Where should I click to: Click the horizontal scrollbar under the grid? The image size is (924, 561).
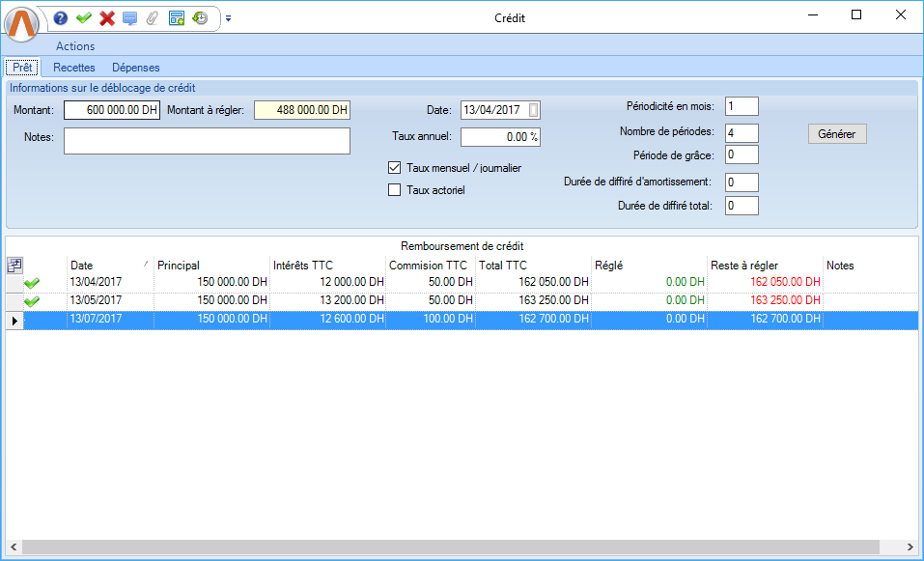pyautogui.click(x=454, y=547)
